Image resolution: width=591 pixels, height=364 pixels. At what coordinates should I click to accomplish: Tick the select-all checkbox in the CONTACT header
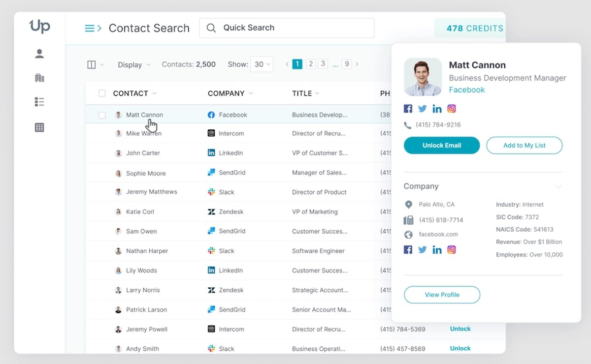[x=102, y=93]
